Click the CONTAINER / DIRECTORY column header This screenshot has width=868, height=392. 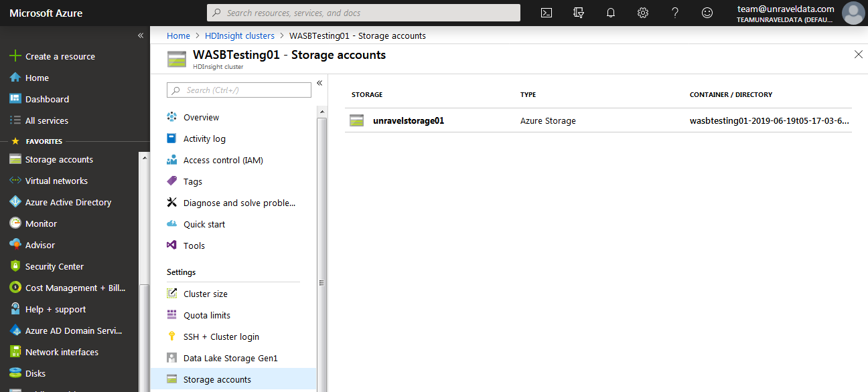point(731,95)
